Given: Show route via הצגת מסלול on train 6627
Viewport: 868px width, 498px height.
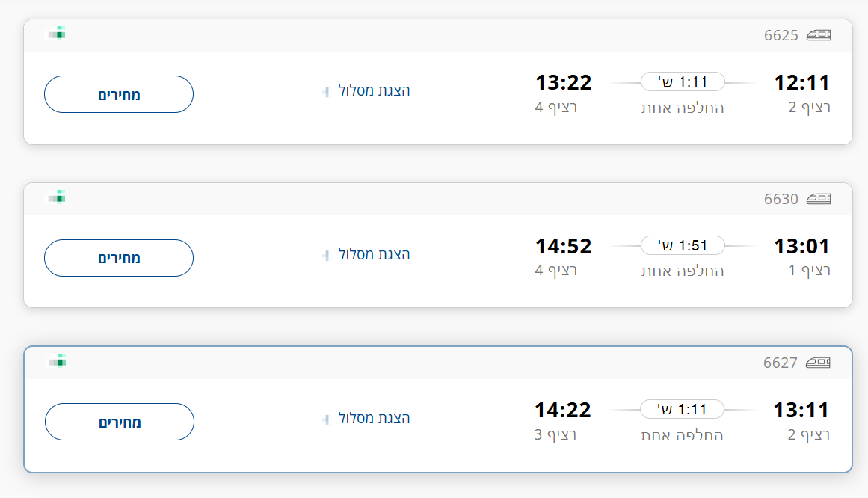Looking at the screenshot, I should point(374,418).
